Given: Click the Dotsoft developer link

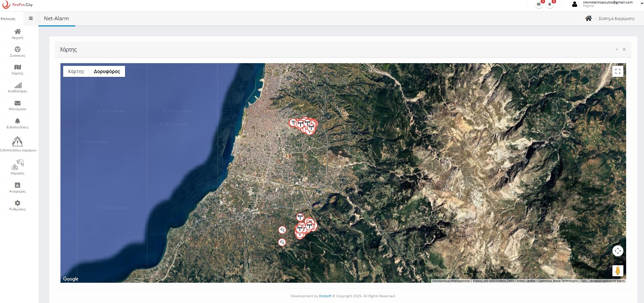Looking at the screenshot, I should click(x=325, y=296).
